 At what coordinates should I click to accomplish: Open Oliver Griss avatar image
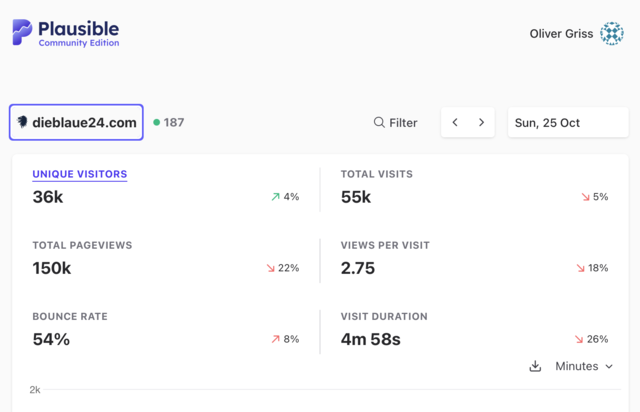coord(611,33)
